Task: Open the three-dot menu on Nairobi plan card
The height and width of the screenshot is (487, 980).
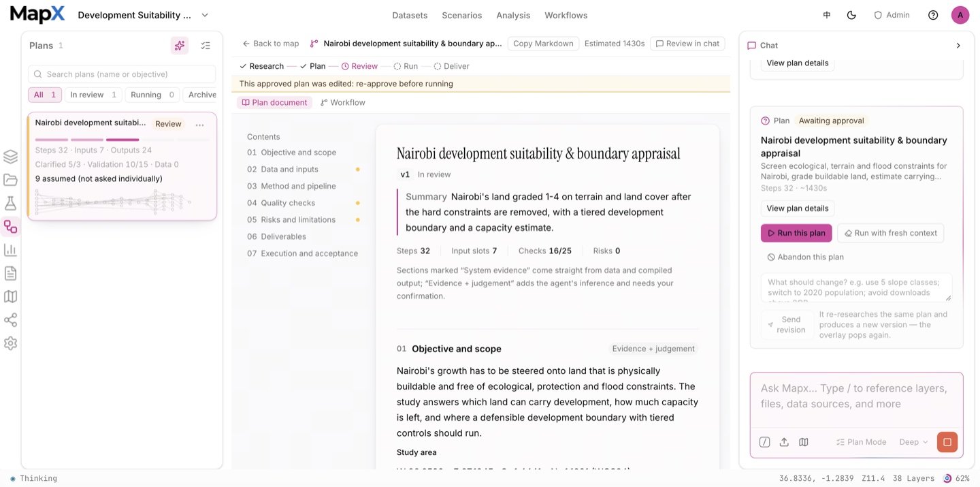Action: 199,125
